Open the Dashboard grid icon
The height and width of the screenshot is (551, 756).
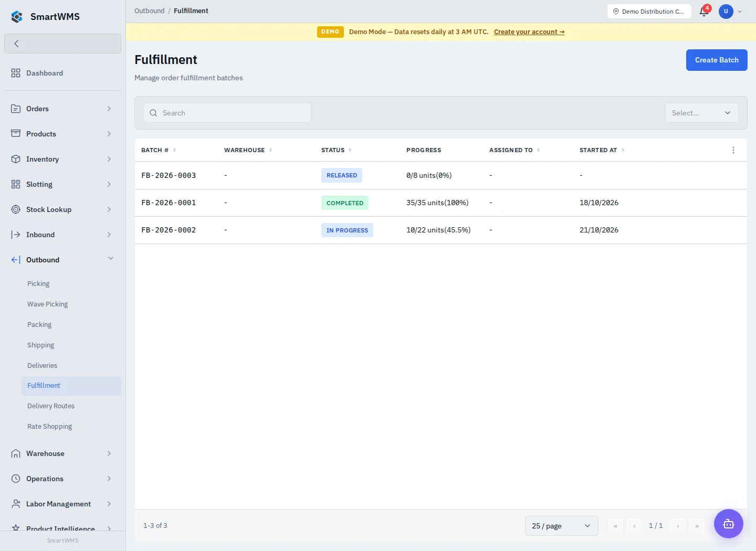[16, 73]
